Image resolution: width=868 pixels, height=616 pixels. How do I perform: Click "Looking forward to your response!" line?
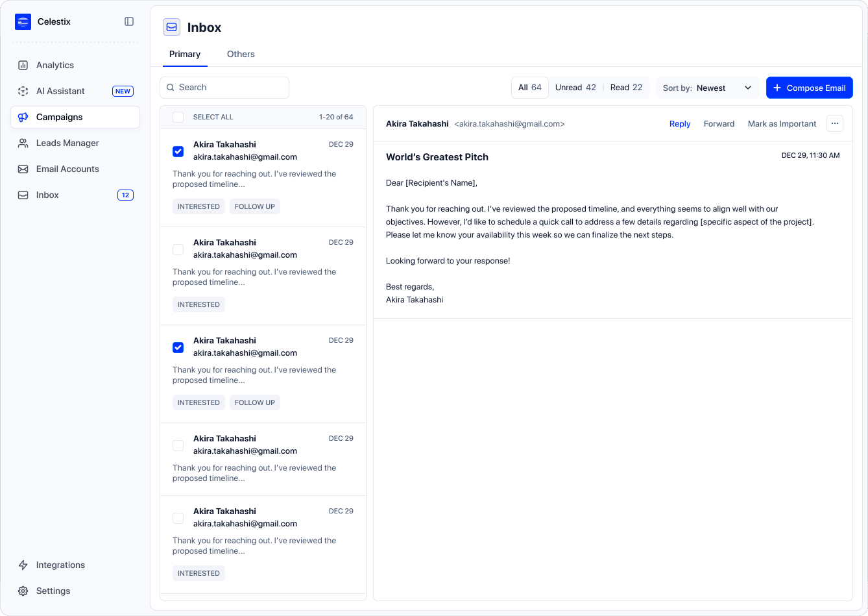click(x=448, y=261)
